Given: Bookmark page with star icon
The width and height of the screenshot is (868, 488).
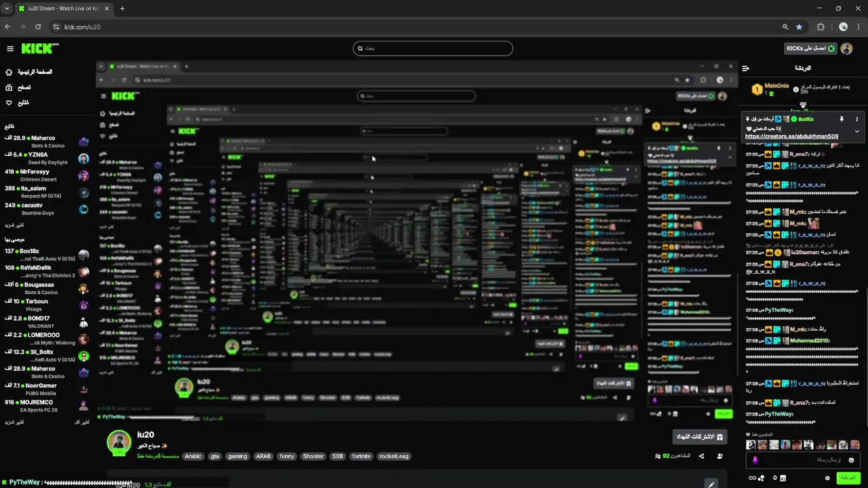Looking at the screenshot, I should click(x=800, y=27).
